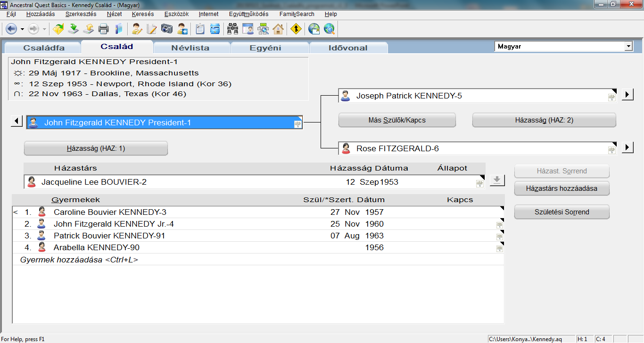Viewport: 644px width, 343px height.
Task: Click the Születési Sorrend button
Action: [x=562, y=212]
